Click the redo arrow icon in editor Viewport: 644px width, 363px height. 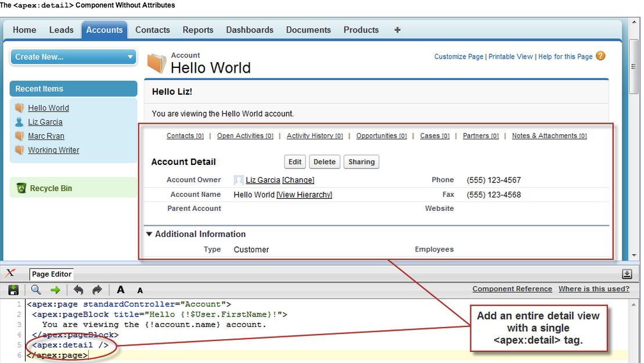97,290
